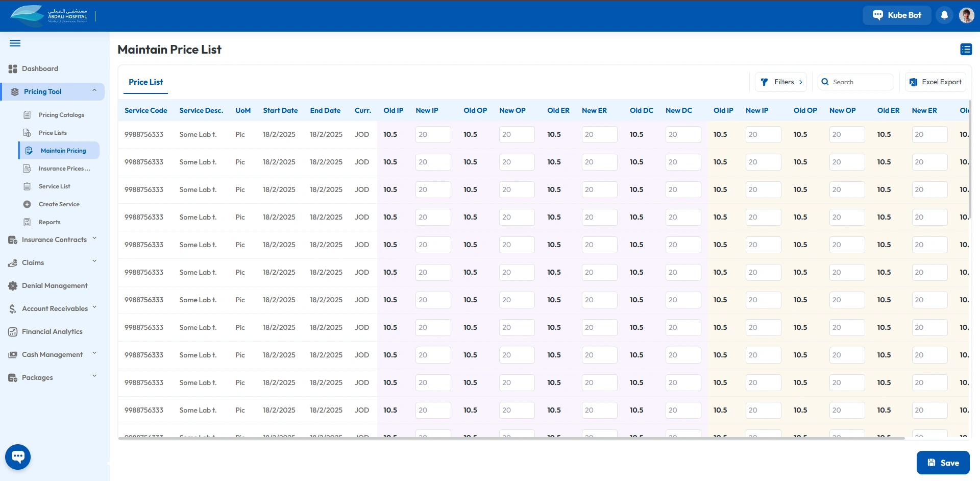This screenshot has height=481, width=980.
Task: Open the list view icon beside page title
Action: tap(966, 50)
